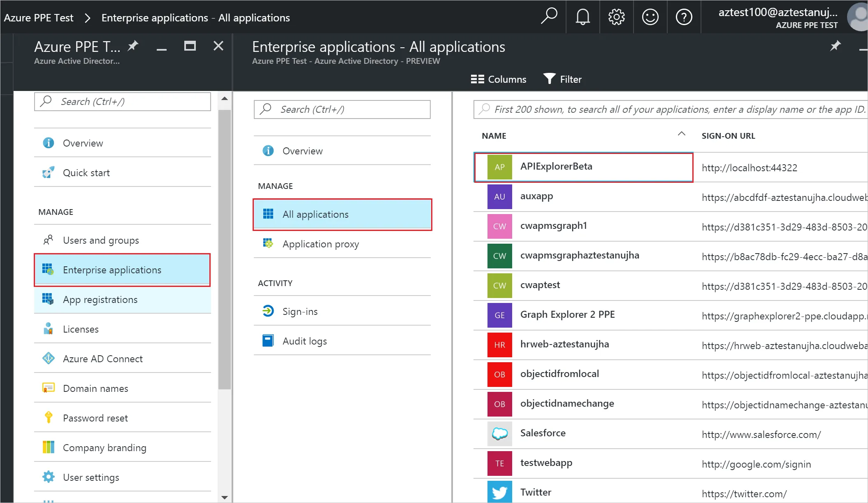Open the help question mark icon
The height and width of the screenshot is (503, 868).
point(684,17)
